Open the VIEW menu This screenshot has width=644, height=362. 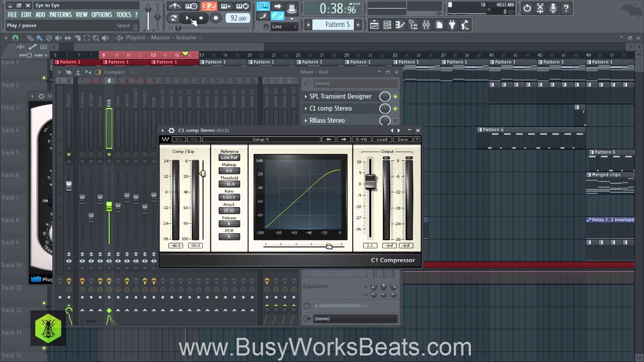click(82, 15)
